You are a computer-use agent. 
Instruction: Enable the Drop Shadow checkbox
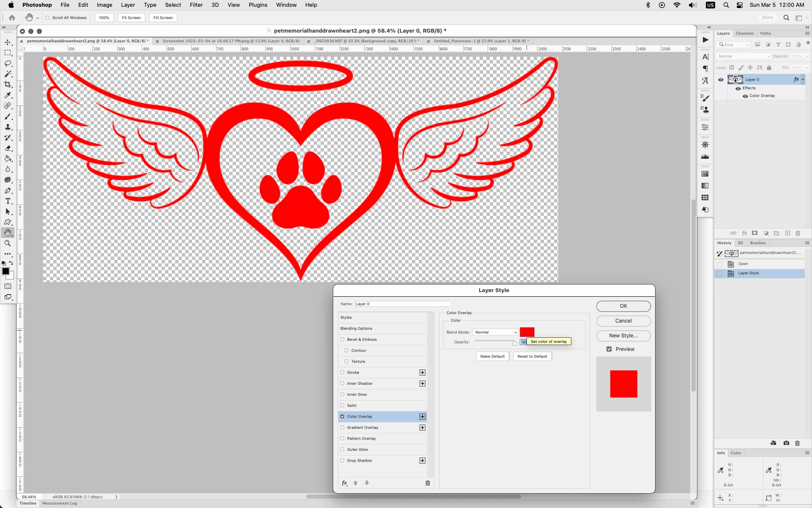click(343, 461)
